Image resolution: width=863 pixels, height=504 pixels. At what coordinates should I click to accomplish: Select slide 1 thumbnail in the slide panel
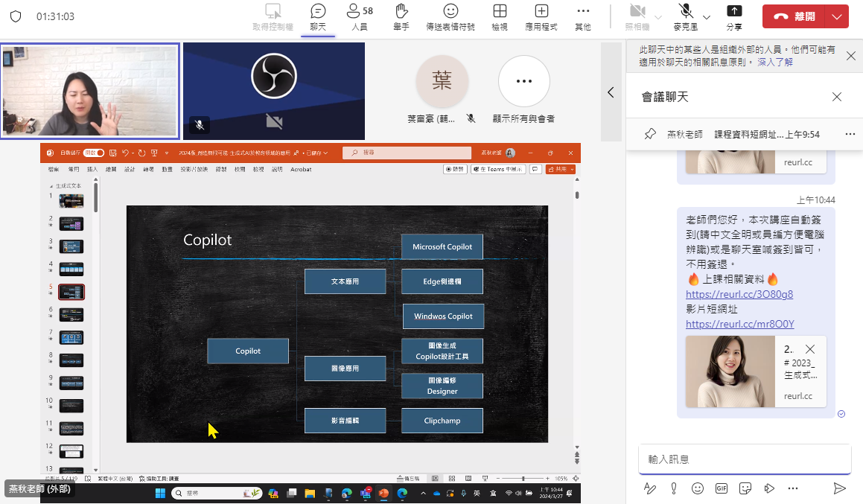point(71,201)
